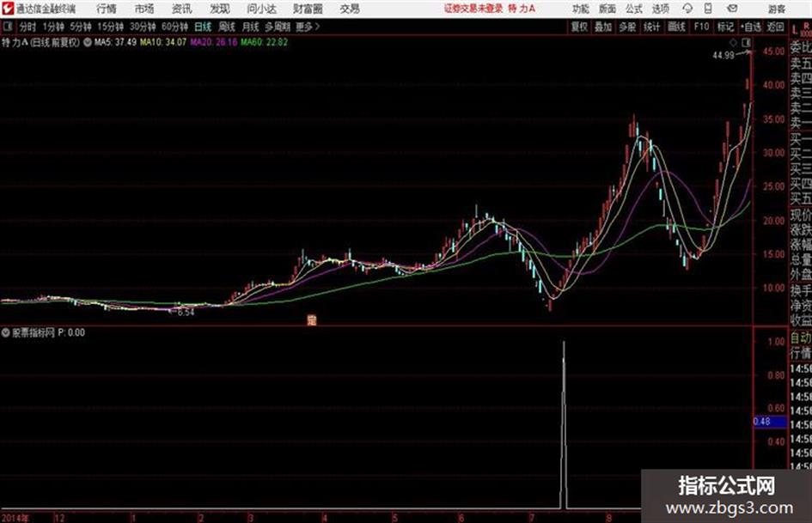812x523 pixels.
Task: Switch to the 30分钟 period tab
Action: coord(143,27)
